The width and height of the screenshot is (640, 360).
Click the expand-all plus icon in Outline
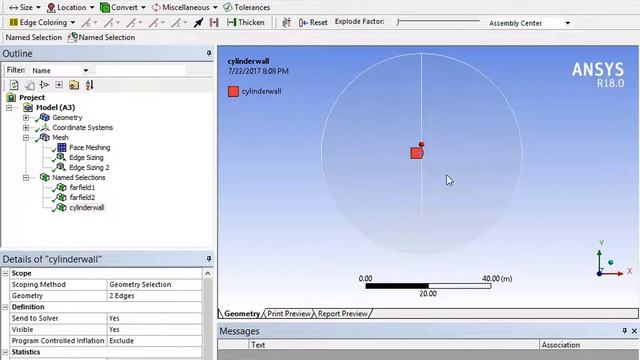pyautogui.click(x=59, y=85)
